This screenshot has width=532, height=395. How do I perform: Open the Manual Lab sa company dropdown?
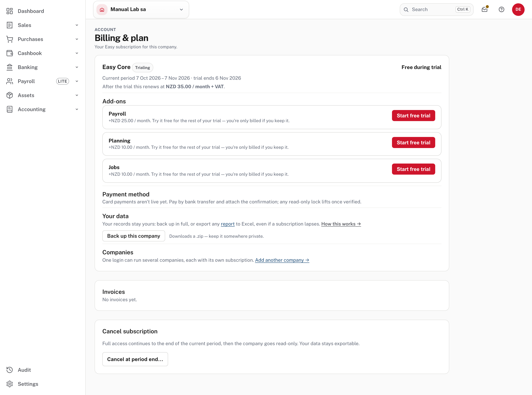(x=141, y=10)
